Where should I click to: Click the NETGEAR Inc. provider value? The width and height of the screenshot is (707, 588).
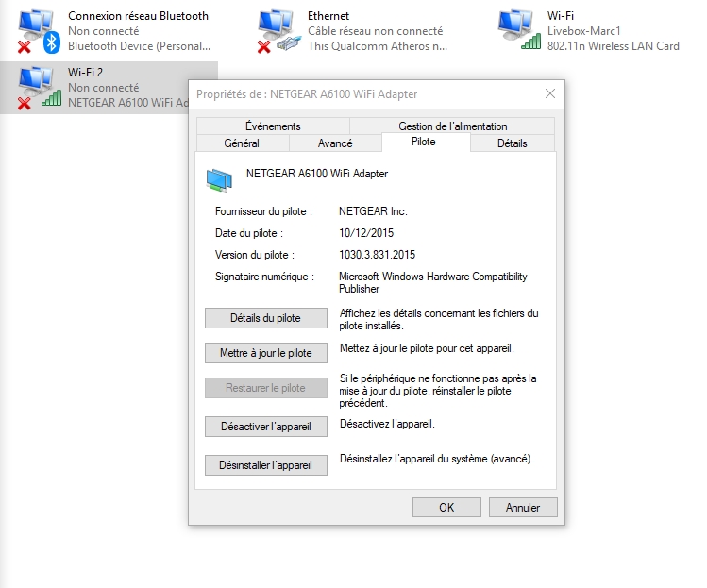coord(373,211)
